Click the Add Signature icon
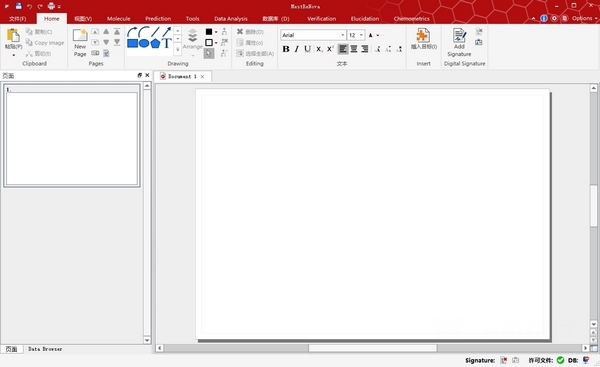 (x=459, y=35)
